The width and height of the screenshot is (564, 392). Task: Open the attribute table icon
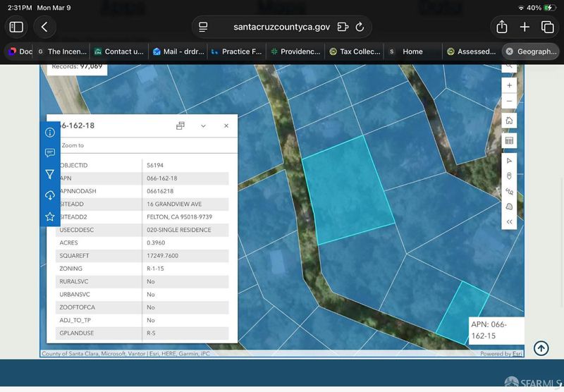[x=509, y=141]
